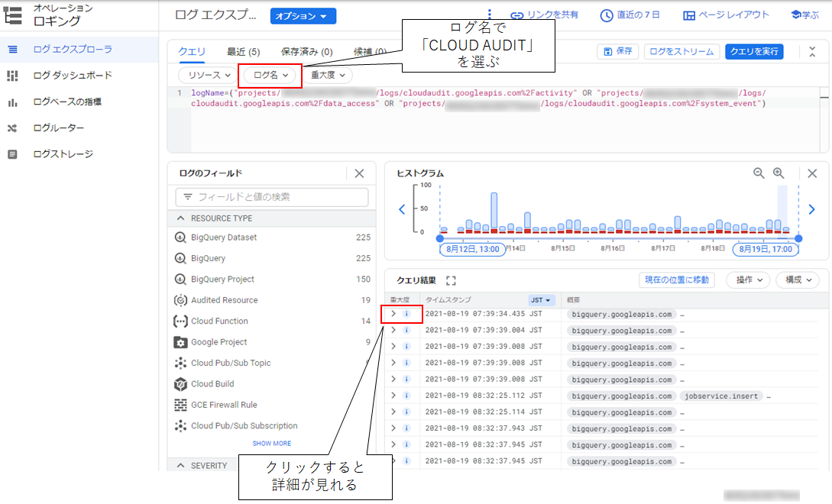Viewport: 832px width, 504px height.
Task: Close the Log fields panel
Action: point(359,173)
